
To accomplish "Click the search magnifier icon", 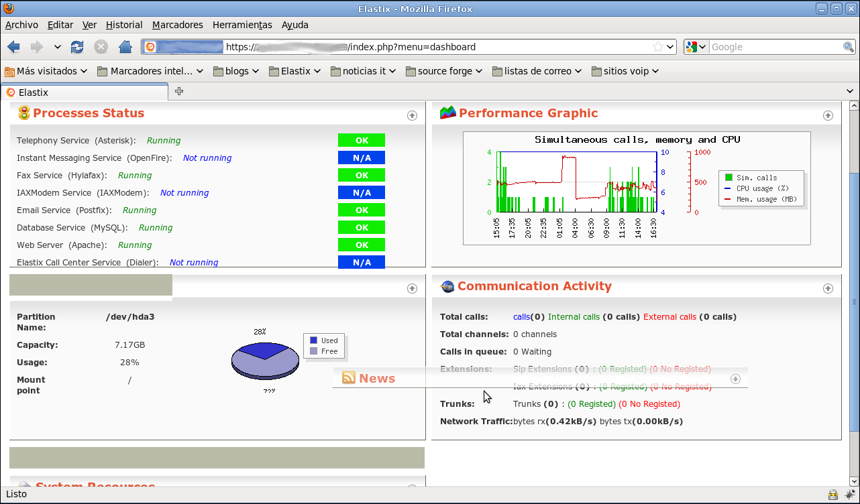I will coord(849,47).
